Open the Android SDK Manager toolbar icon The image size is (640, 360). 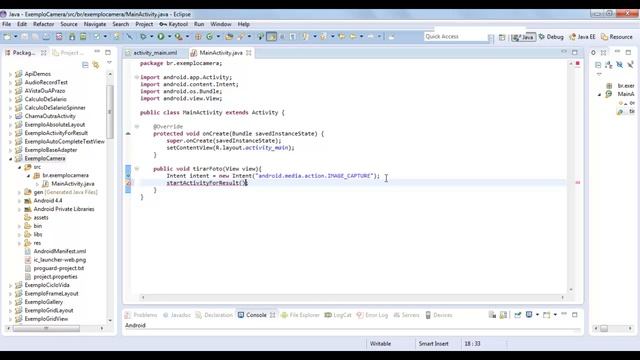pyautogui.click(x=72, y=37)
